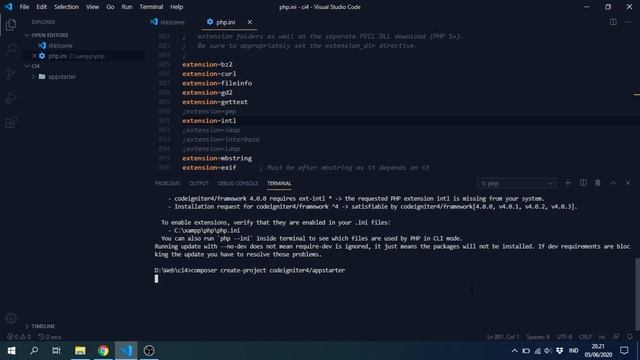Screen dimensions: 640x360
Task: Maximize the panel with the up chevron
Action: [613, 183]
